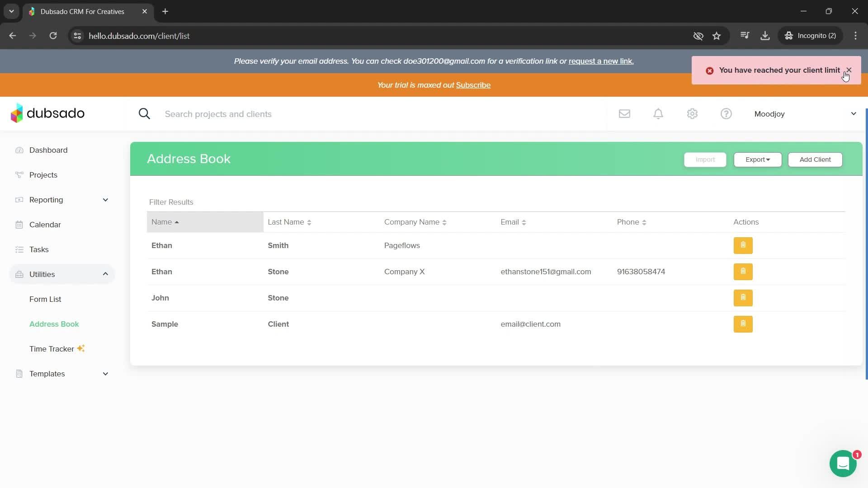Open the help question mark icon
This screenshot has width=868, height=488.
726,114
